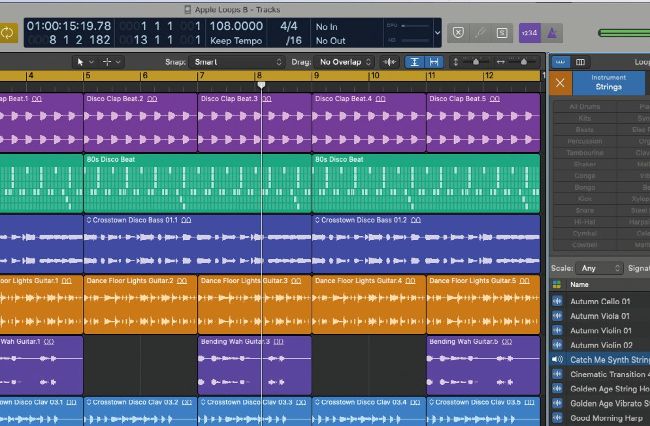Sort loops by Name column header
650x426 pixels.
[579, 285]
